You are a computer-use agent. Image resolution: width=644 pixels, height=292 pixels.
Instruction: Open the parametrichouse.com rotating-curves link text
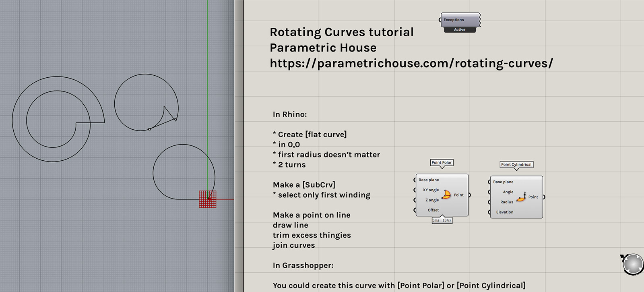click(x=411, y=63)
